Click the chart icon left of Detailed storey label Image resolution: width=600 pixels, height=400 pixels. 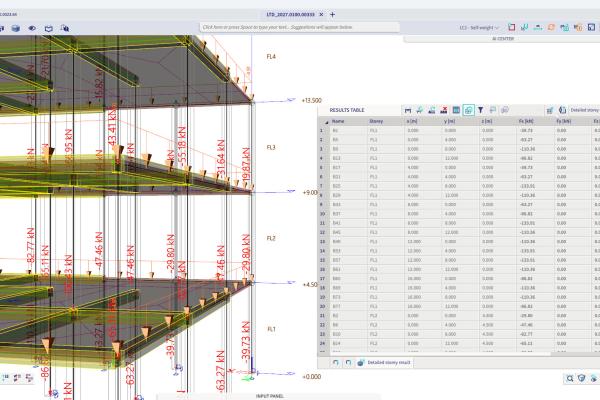(x=550, y=110)
